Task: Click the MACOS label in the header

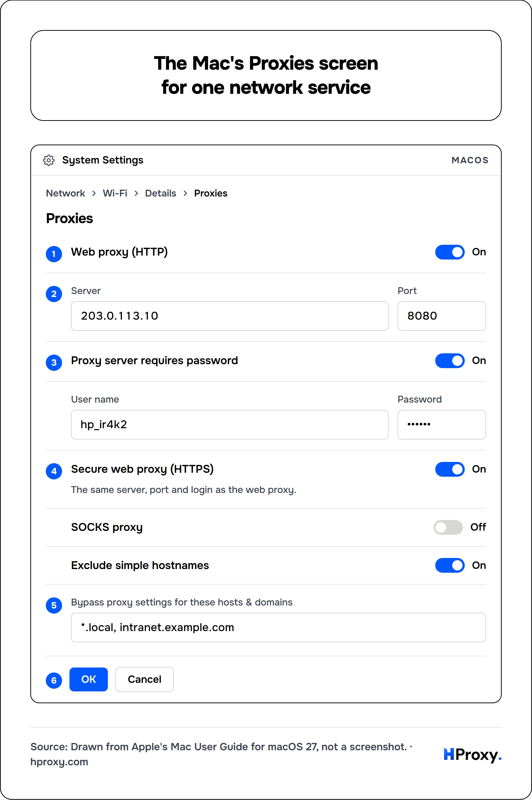Action: [x=470, y=160]
